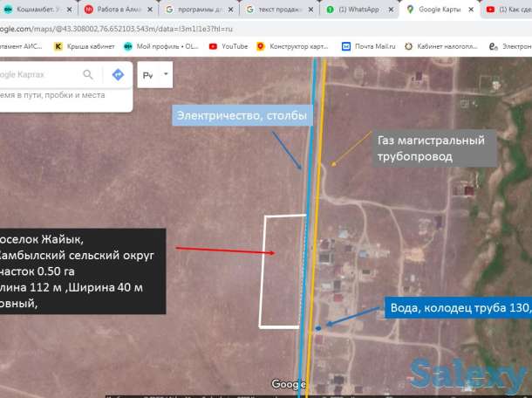The height and width of the screenshot is (398, 532).
Task: Focus the Google Maps search field
Action: point(39,74)
